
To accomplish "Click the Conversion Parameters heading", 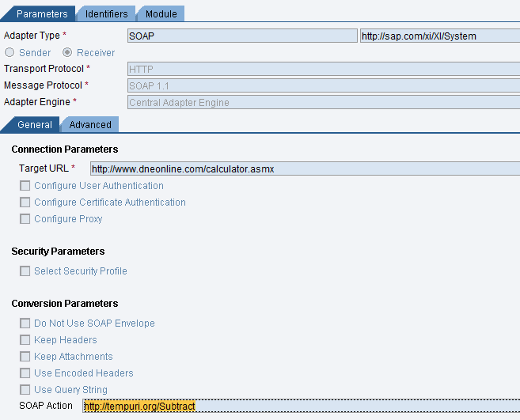I will (65, 303).
